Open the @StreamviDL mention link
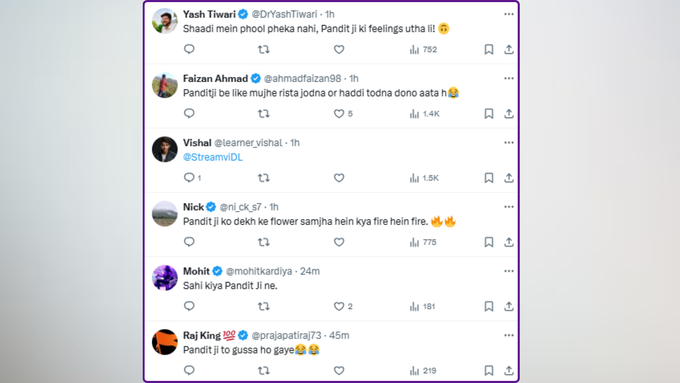This screenshot has width=680, height=383. 213,157
